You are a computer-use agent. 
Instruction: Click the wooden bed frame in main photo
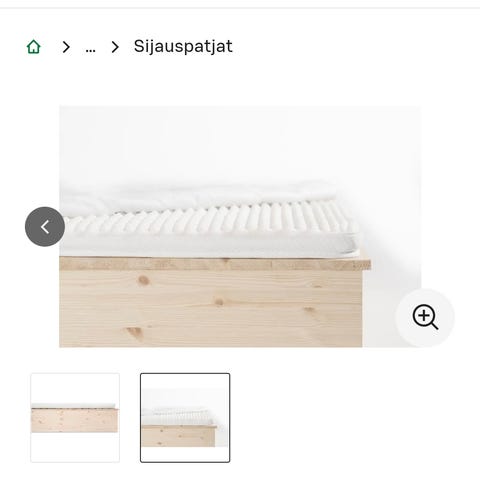point(211,303)
